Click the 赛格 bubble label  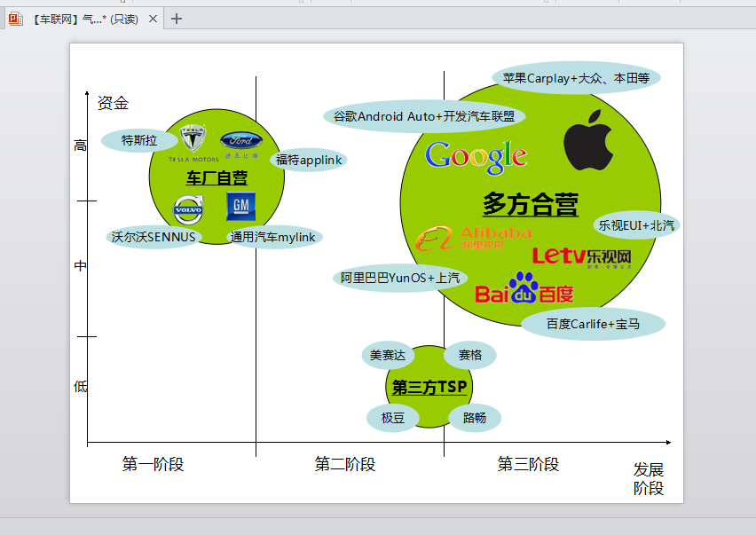[470, 355]
